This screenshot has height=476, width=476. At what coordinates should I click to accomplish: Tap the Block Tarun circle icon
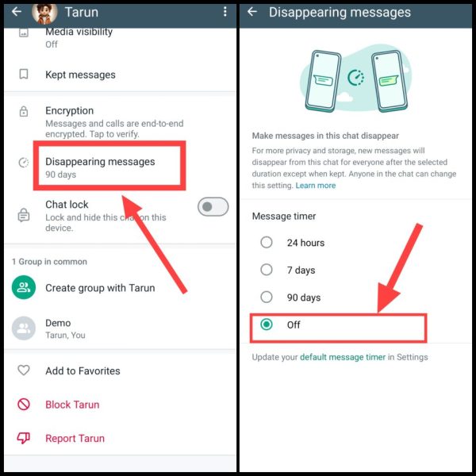click(24, 405)
